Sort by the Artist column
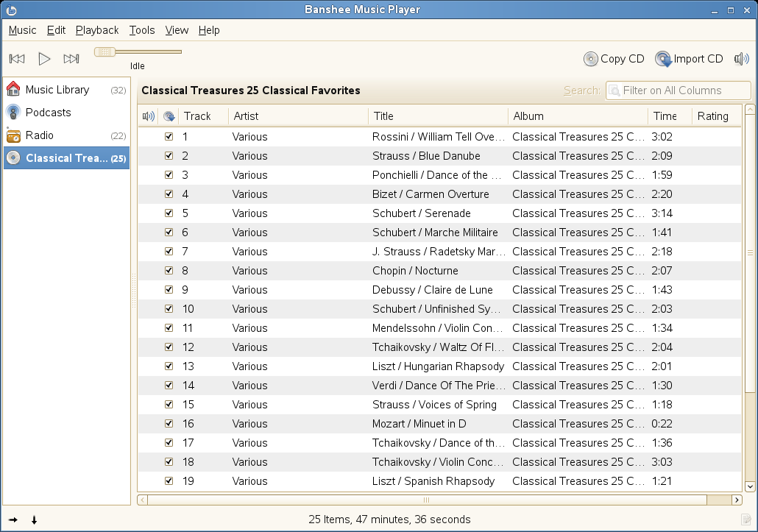Screen dimensions: 758x532 pos(298,116)
